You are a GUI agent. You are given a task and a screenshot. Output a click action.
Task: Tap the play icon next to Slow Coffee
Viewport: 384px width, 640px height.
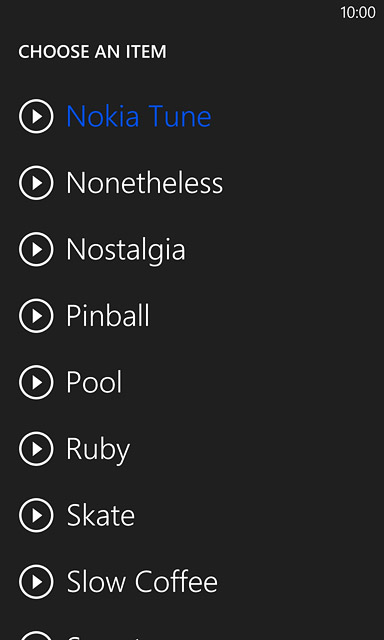(x=36, y=582)
